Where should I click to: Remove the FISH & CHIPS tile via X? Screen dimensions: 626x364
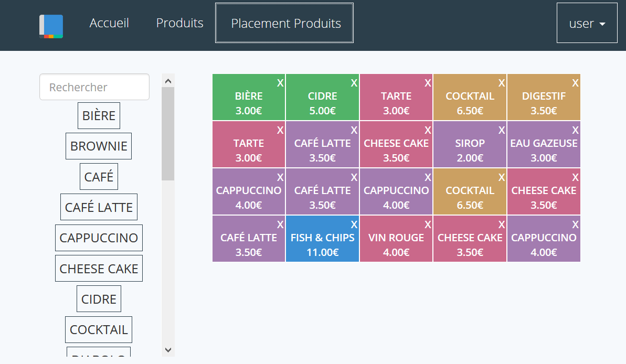(x=354, y=224)
